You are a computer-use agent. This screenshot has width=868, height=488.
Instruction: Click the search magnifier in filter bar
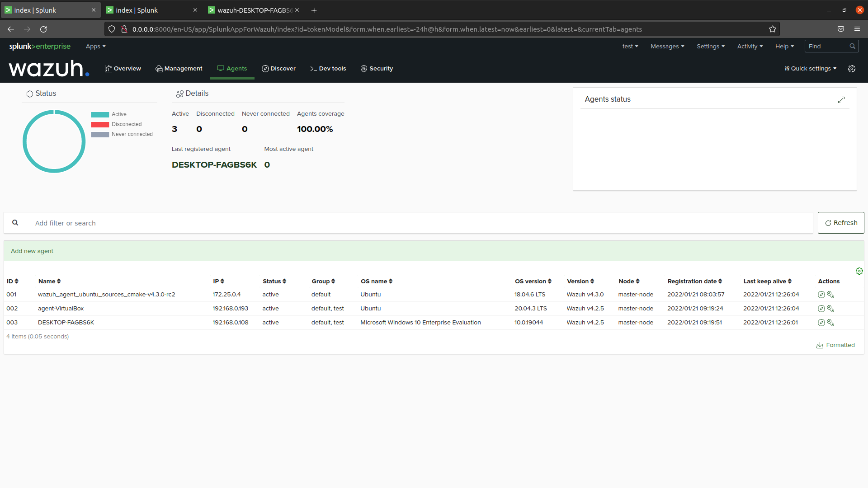(15, 223)
